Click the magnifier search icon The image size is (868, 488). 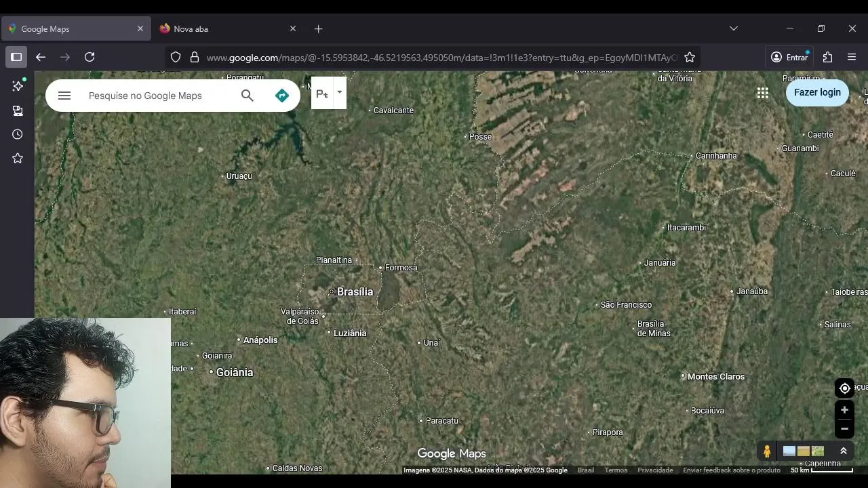click(x=248, y=96)
